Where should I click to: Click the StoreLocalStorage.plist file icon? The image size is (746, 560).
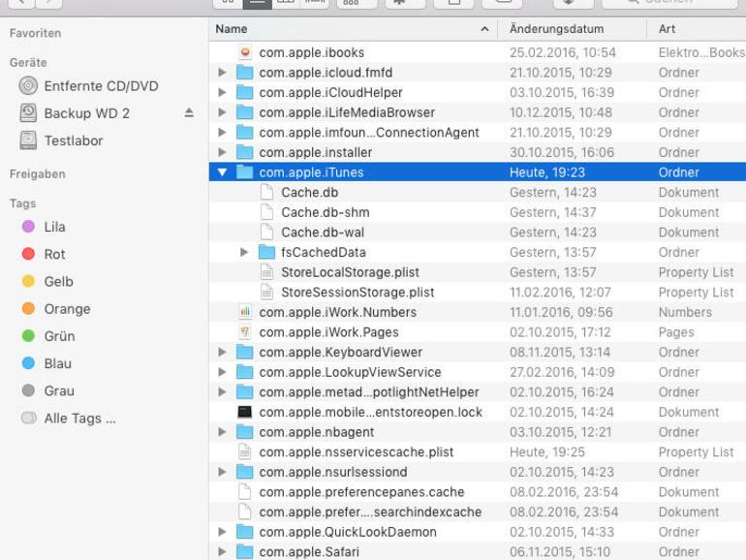click(x=266, y=272)
